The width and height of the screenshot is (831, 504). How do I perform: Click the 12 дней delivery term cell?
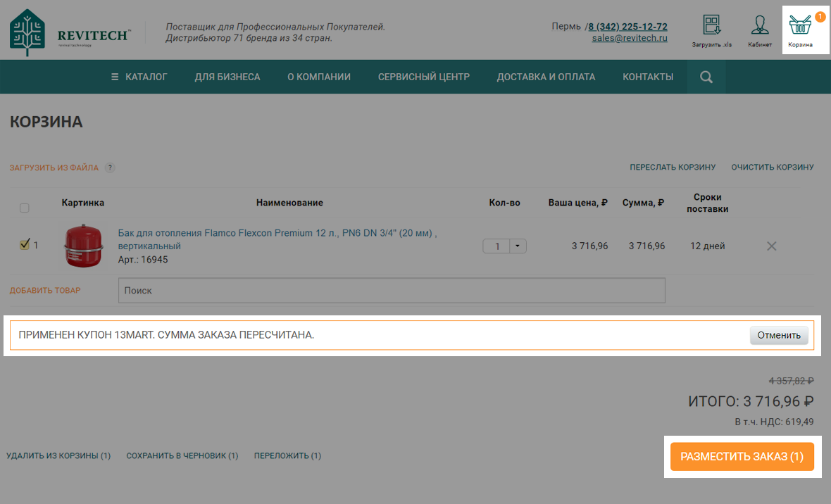tap(708, 246)
